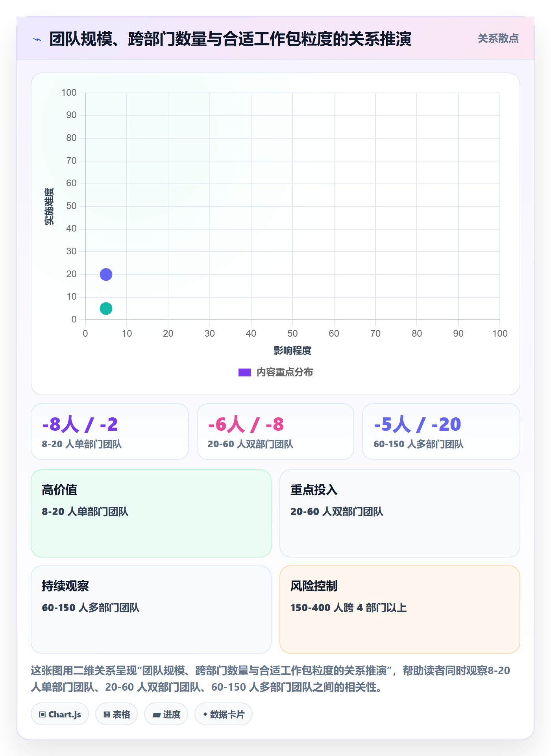Open the 重点投入 quadrant card

(400, 513)
